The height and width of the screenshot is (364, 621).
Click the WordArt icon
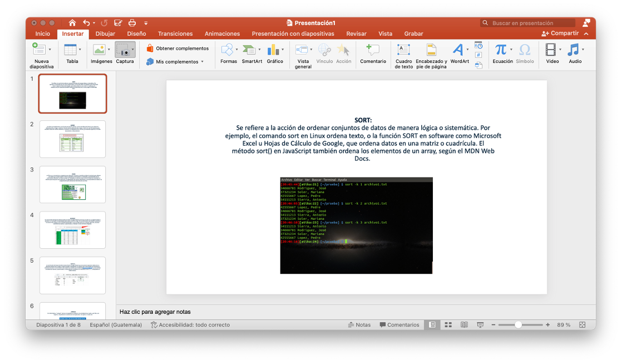tap(459, 50)
